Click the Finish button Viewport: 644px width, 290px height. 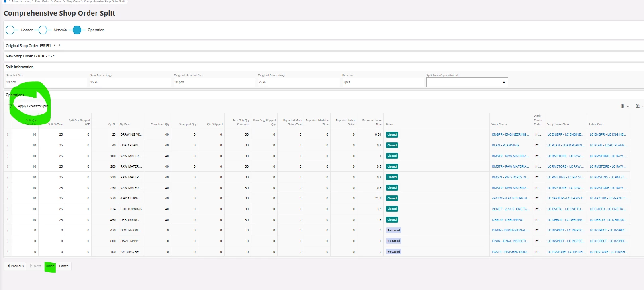pos(50,266)
